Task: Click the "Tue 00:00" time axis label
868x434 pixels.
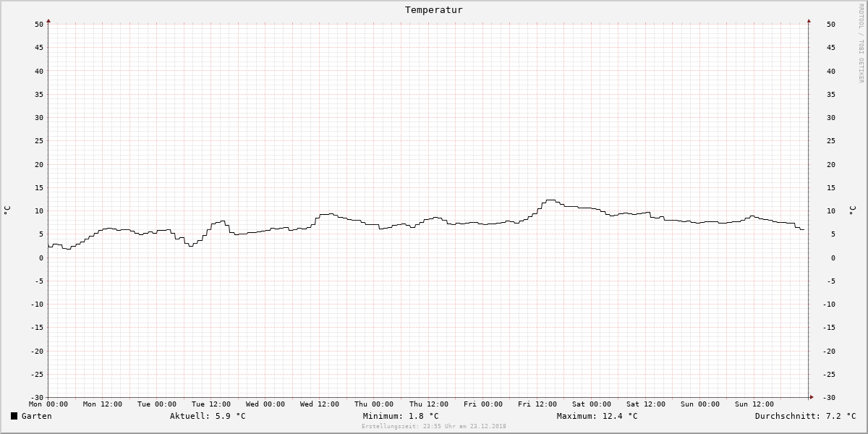Action: point(157,404)
